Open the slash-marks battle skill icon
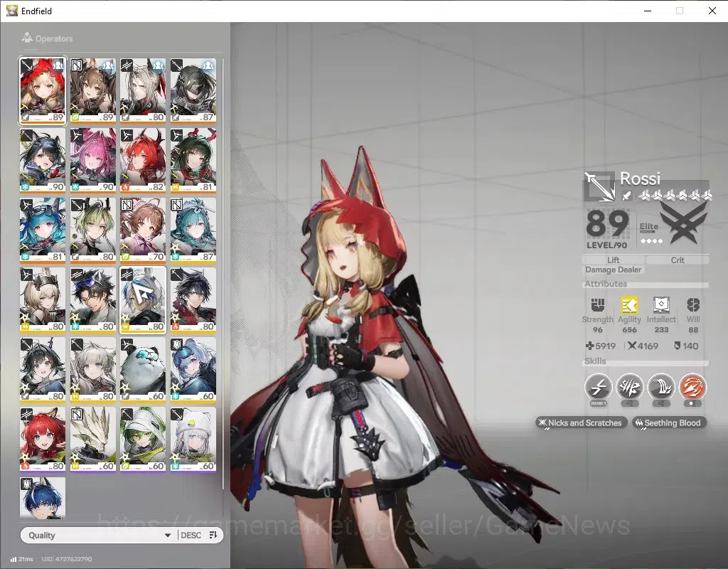The width and height of the screenshot is (728, 569). 630,386
